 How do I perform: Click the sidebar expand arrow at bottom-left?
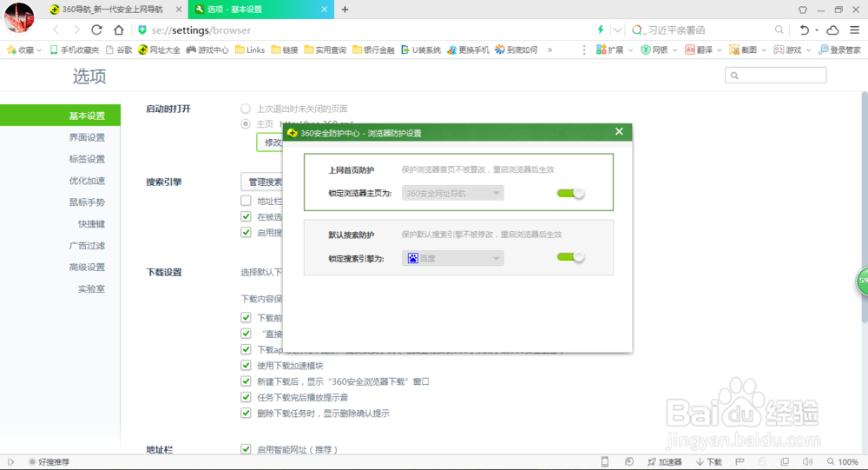click(x=10, y=461)
